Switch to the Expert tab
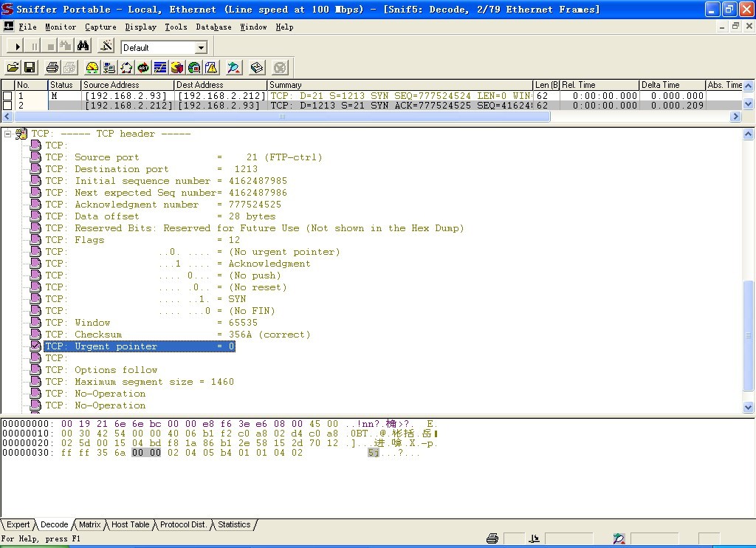756x548 pixels. point(18,524)
